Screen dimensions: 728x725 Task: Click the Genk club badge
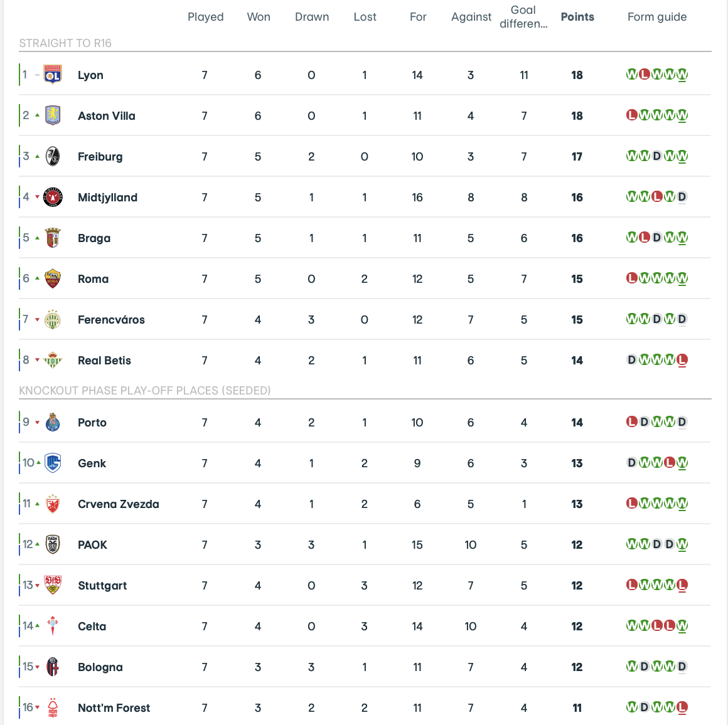[x=53, y=463]
